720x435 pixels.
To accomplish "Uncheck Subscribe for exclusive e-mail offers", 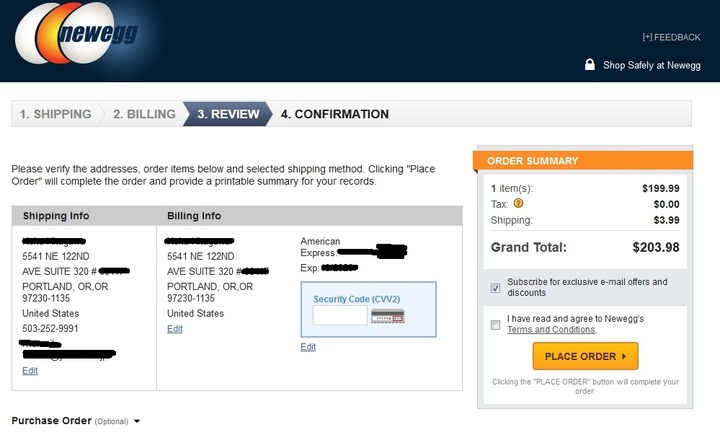I will [x=495, y=288].
